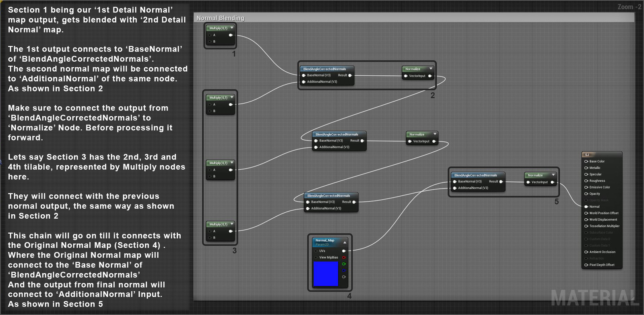Click BaseNormal (V3) pin in section 2 blend node

(x=303, y=75)
